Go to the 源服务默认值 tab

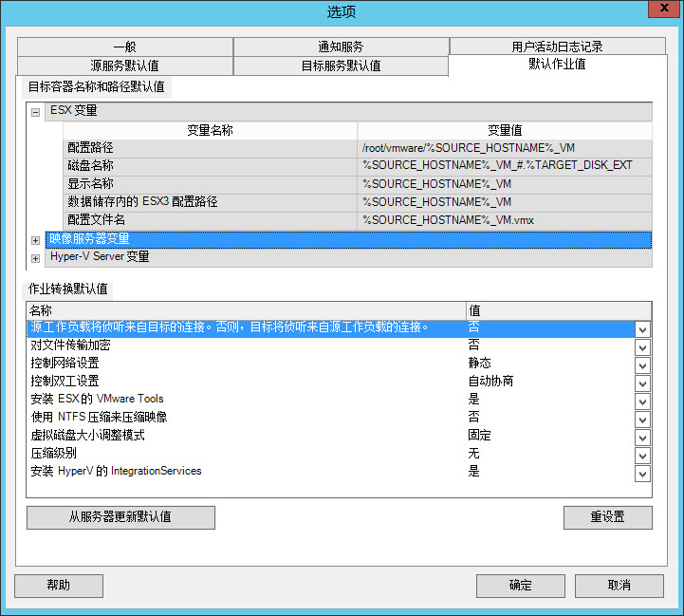click(x=124, y=65)
